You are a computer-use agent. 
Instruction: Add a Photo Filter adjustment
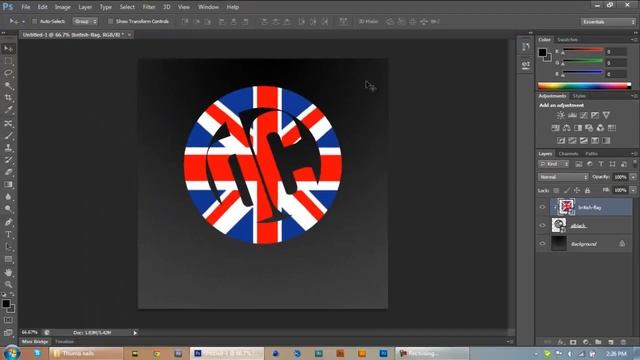pyautogui.click(x=589, y=128)
